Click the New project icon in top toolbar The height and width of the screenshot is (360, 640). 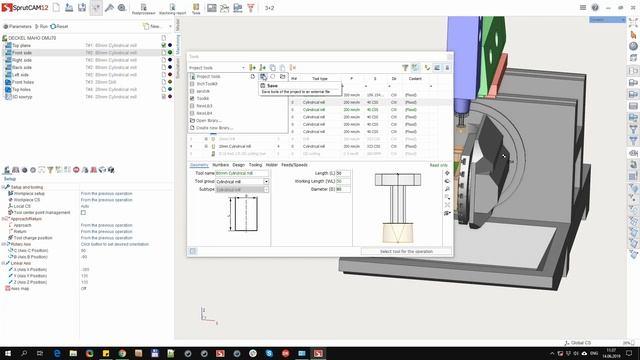coord(56,7)
